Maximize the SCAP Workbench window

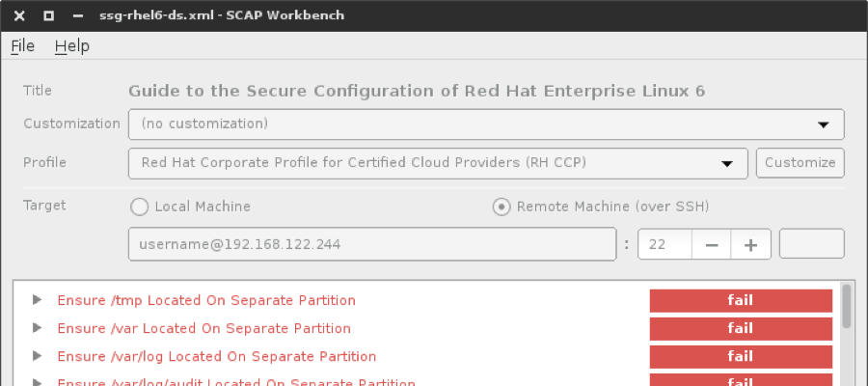49,15
